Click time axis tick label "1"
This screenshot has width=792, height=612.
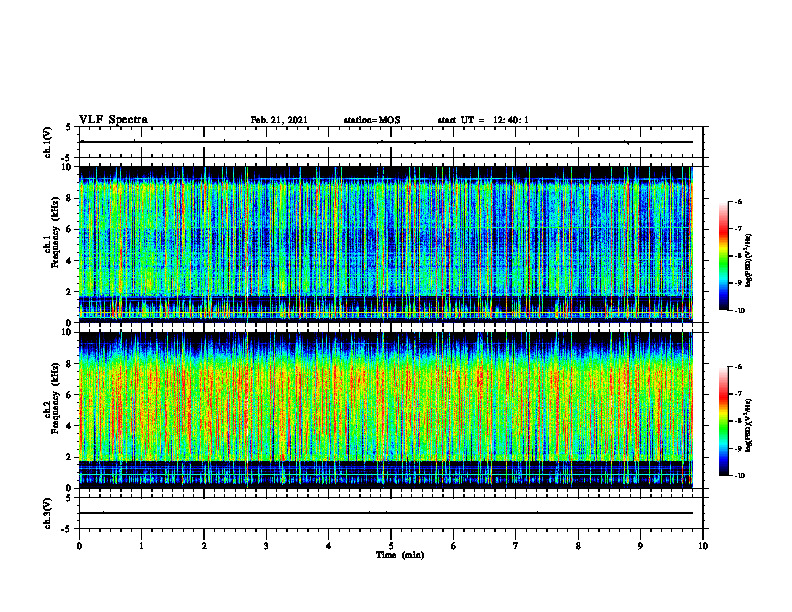pyautogui.click(x=141, y=546)
